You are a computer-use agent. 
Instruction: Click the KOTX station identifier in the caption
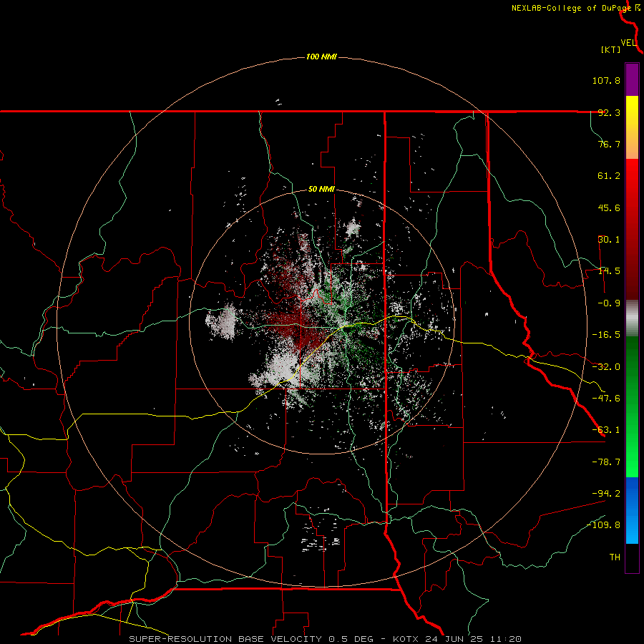406,639
